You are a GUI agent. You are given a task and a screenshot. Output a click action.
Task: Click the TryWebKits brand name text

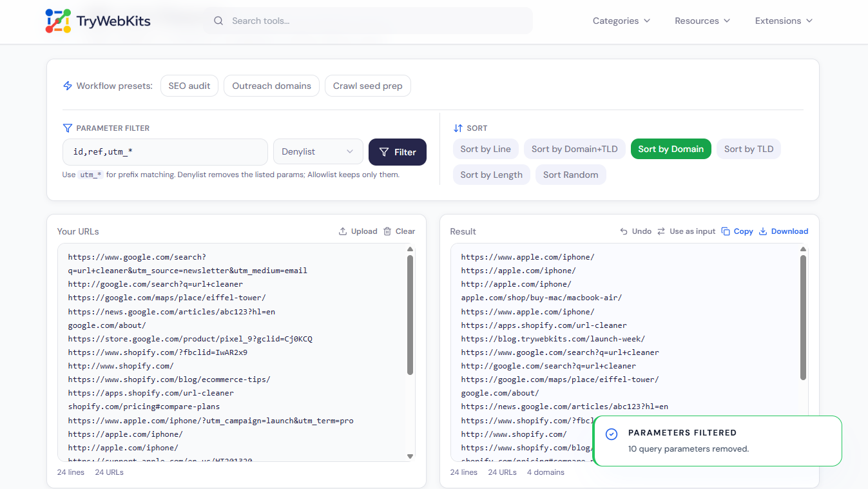coord(113,21)
